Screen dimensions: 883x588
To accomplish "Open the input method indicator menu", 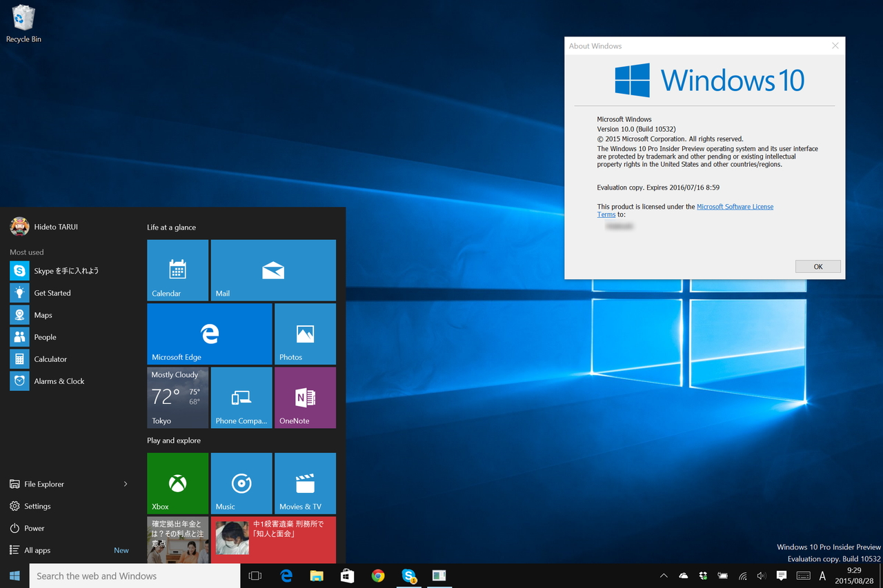I will pos(822,576).
